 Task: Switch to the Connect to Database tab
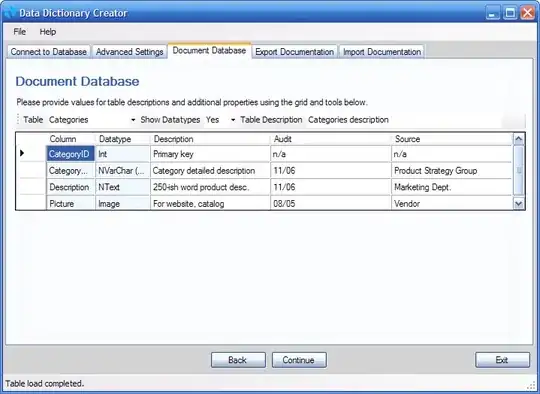(49, 52)
